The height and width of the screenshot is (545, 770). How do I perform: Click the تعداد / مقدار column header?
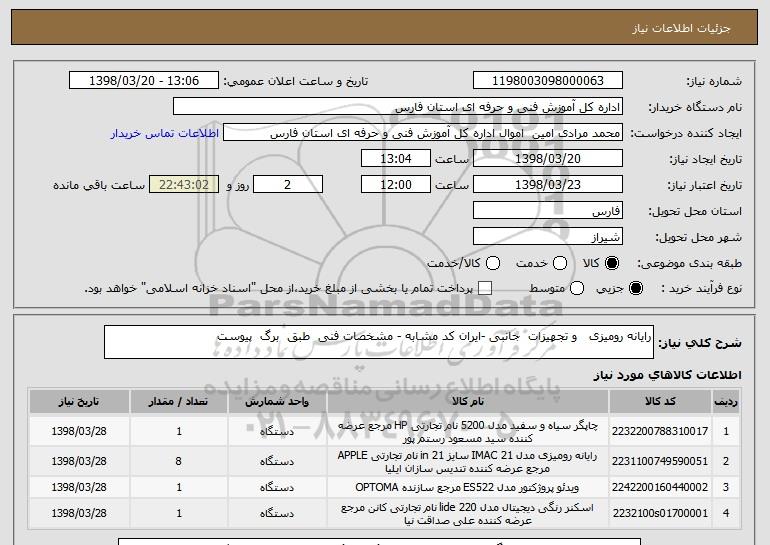pos(178,402)
